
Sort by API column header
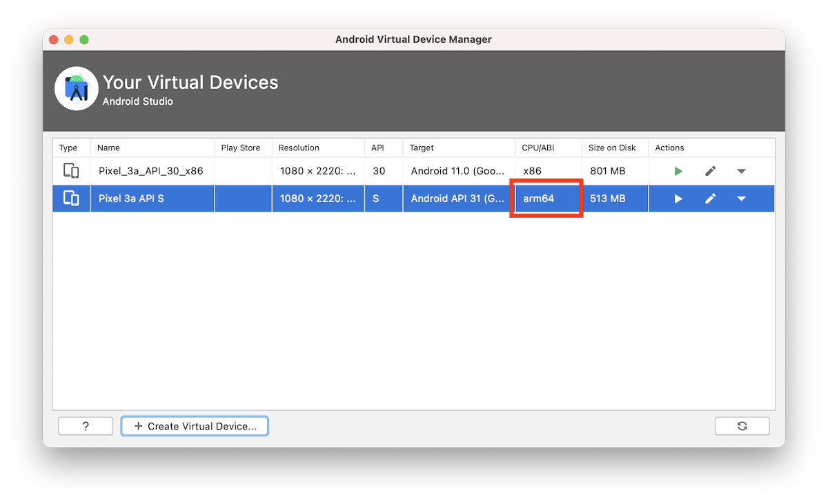point(384,148)
